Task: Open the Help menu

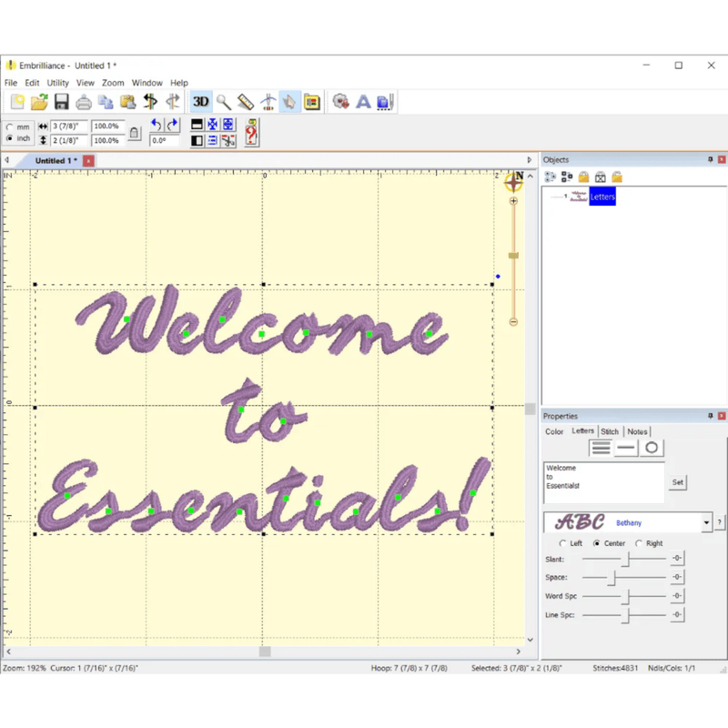Action: click(x=178, y=83)
